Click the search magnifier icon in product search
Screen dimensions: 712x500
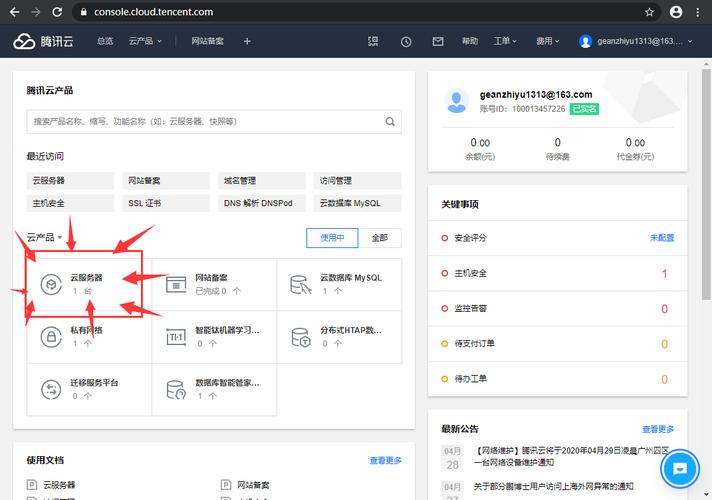[x=390, y=122]
